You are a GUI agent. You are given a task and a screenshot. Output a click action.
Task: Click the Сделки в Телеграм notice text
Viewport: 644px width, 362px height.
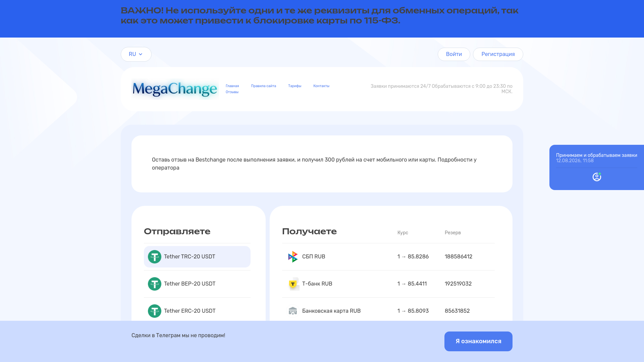tap(178, 336)
